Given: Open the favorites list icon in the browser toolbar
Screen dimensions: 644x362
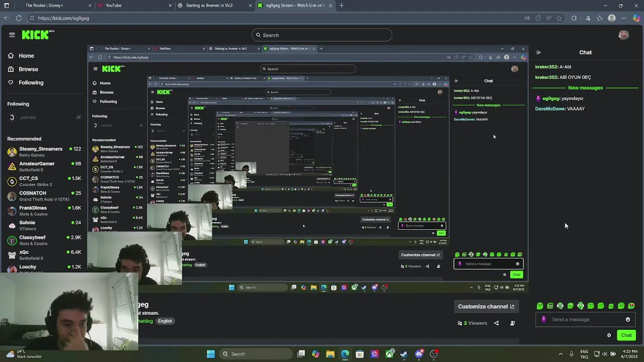Looking at the screenshot, I should click(600, 18).
